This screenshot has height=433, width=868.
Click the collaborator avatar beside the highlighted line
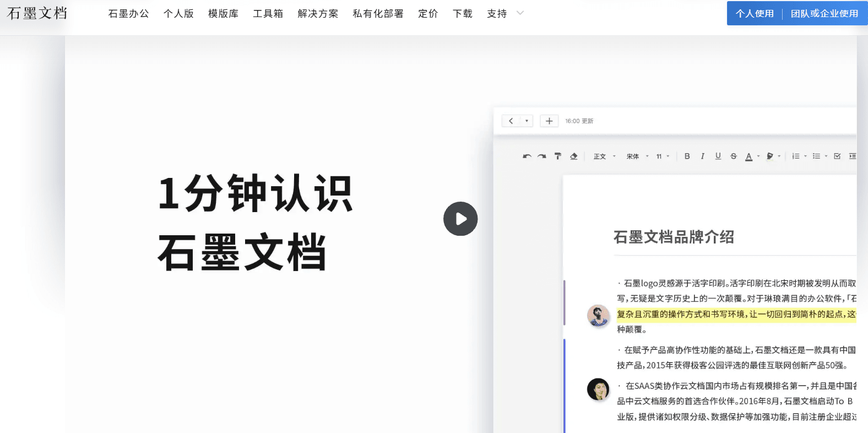[x=598, y=315]
